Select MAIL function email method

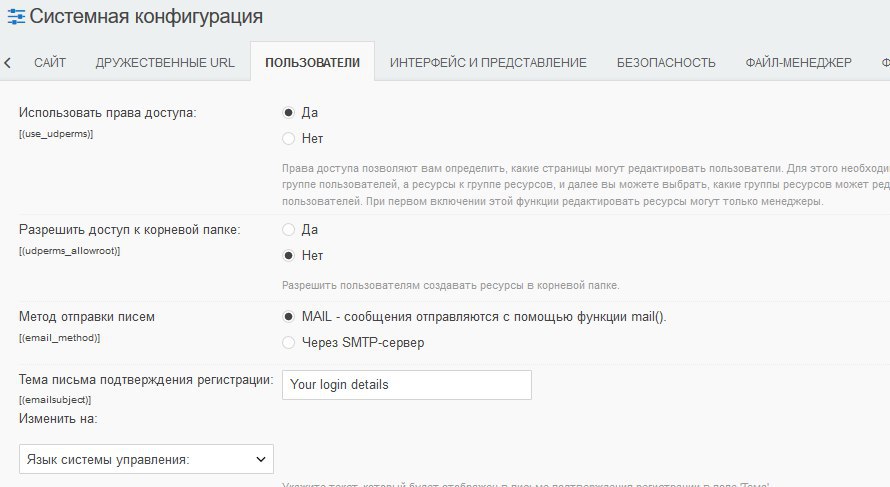click(288, 317)
